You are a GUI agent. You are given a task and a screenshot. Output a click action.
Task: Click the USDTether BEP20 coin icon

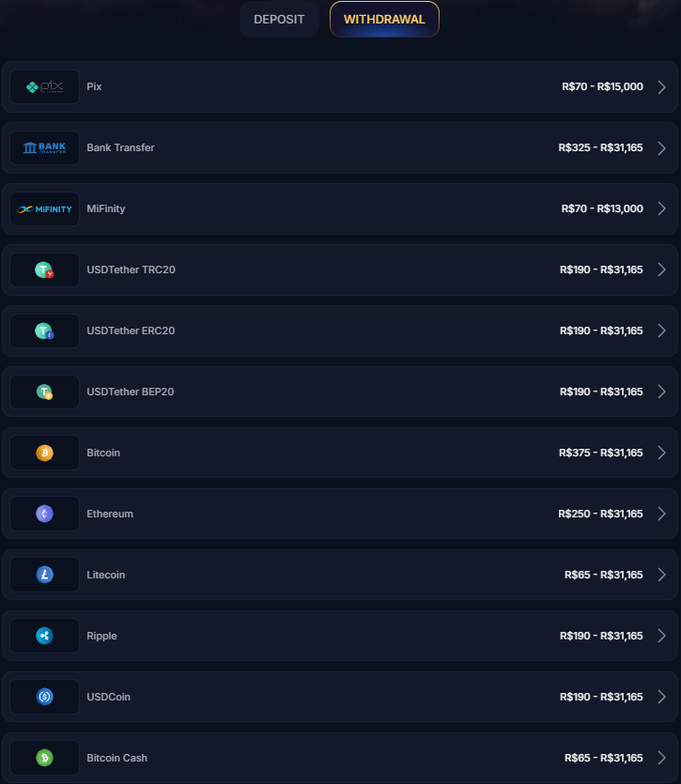45,392
